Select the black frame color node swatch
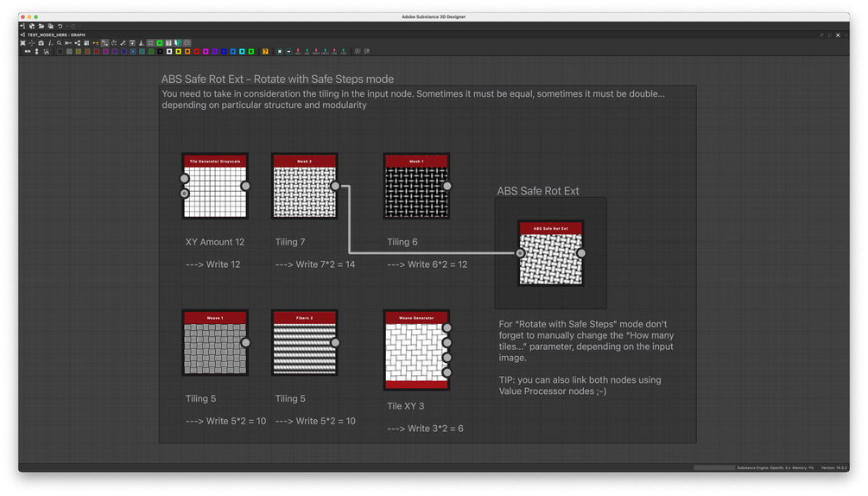 click(160, 52)
